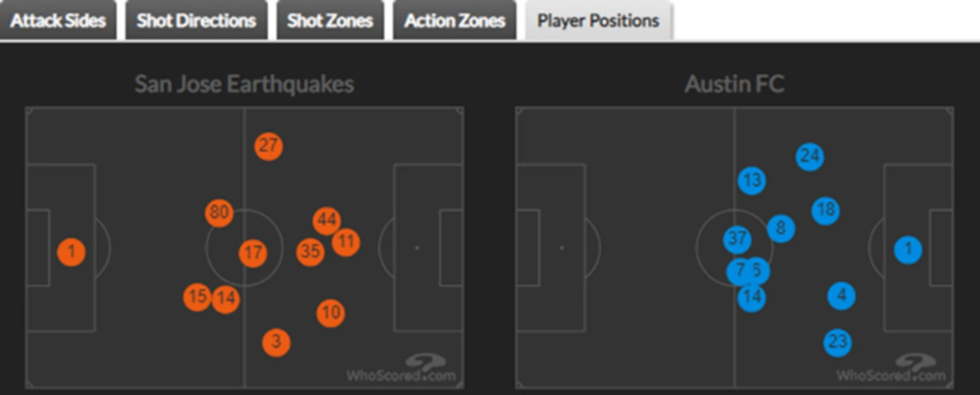Switch to the Shot Directions tab

[x=197, y=21]
